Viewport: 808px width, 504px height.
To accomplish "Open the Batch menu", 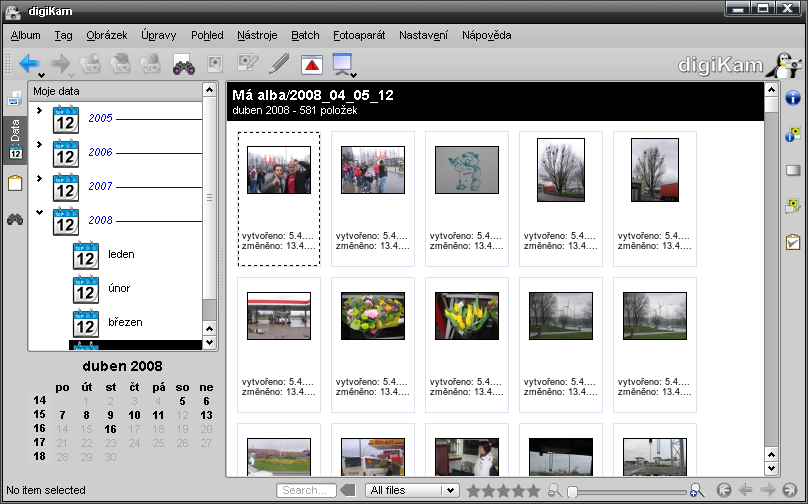I will [x=305, y=35].
